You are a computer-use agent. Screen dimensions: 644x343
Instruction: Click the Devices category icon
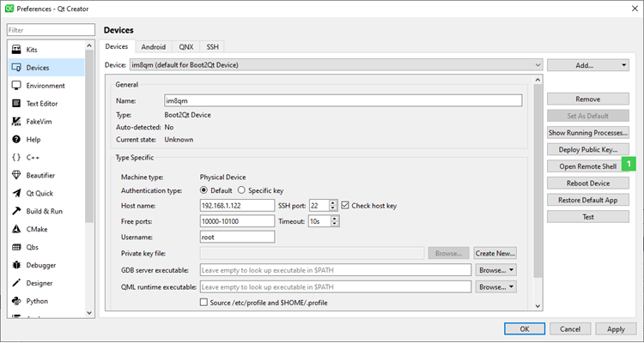click(x=16, y=68)
